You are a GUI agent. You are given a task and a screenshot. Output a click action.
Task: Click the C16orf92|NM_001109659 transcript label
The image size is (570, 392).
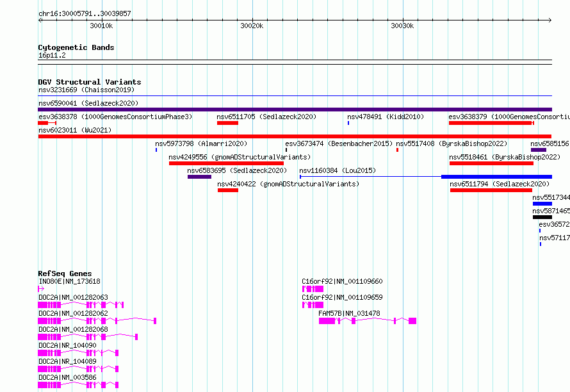pos(342,297)
